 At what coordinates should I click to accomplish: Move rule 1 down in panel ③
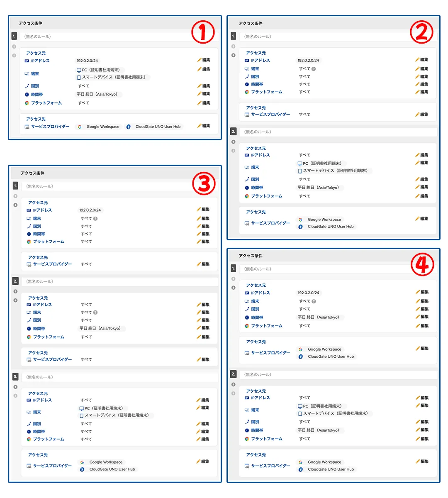[x=16, y=205]
